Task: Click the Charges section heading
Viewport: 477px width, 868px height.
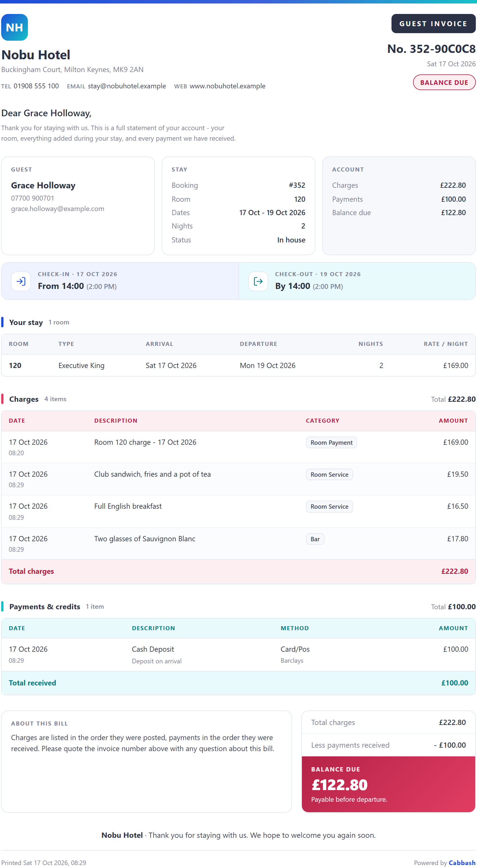Action: 24,399
